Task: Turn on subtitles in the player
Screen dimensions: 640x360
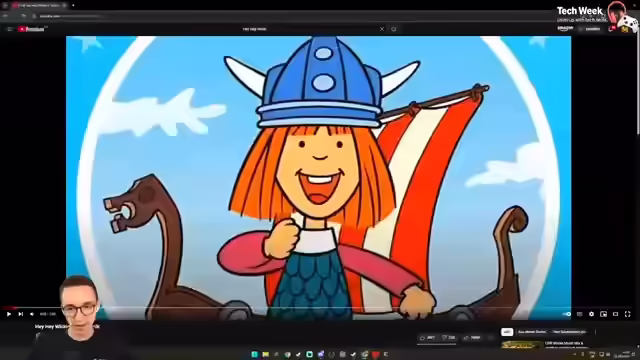Action: pyautogui.click(x=579, y=314)
